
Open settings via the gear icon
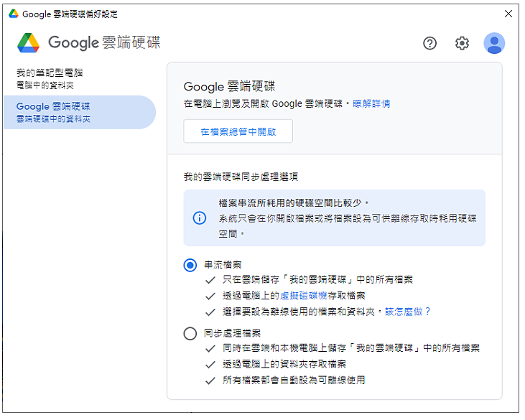coord(462,43)
